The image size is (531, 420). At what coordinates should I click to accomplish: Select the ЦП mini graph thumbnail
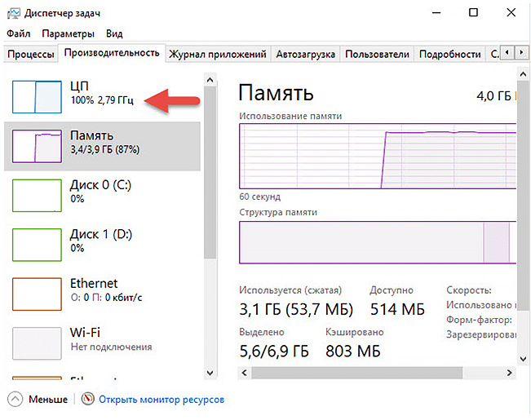36,96
